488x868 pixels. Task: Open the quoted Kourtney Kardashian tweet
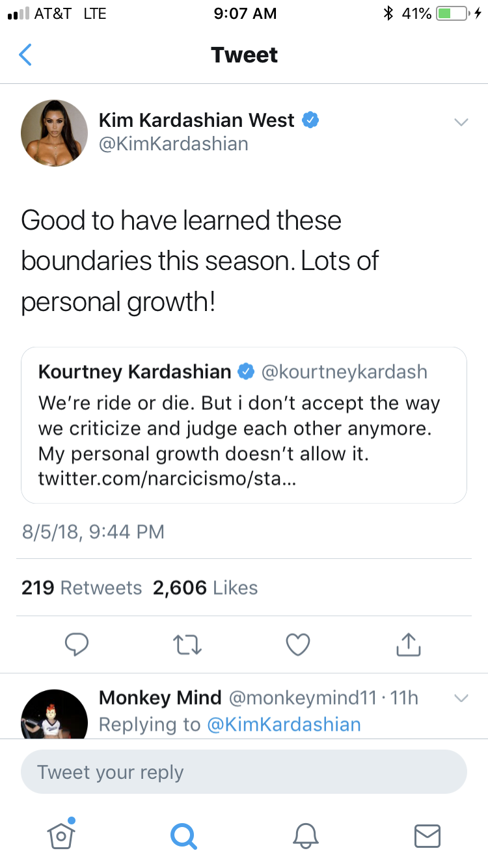[x=244, y=425]
